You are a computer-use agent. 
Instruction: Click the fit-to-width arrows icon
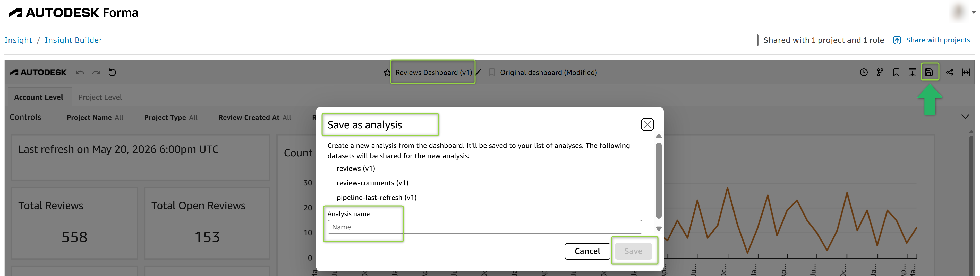[x=966, y=72]
